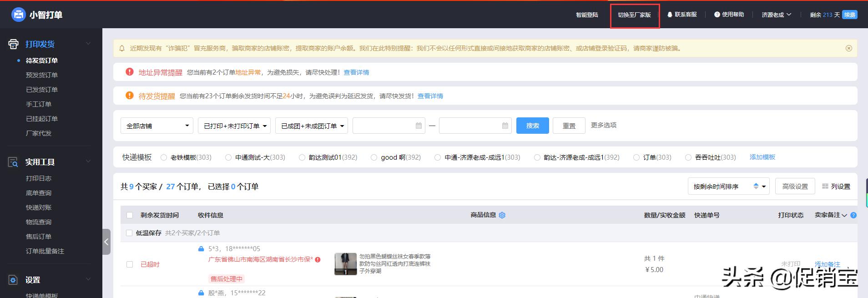868x298 pixels.
Task: Open the end date calendar icon
Action: 505,126
